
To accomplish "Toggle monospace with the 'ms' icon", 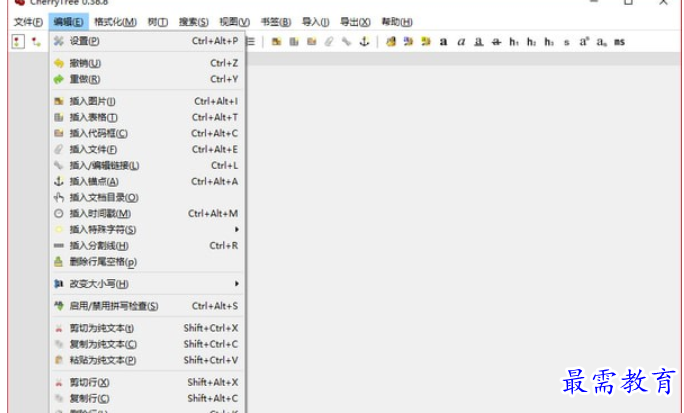I will (619, 42).
